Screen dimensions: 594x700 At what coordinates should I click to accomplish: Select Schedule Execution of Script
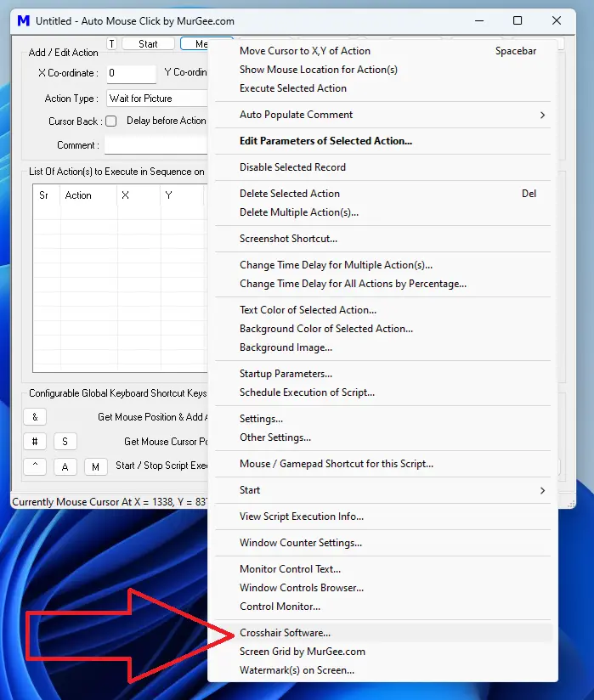(x=383, y=392)
